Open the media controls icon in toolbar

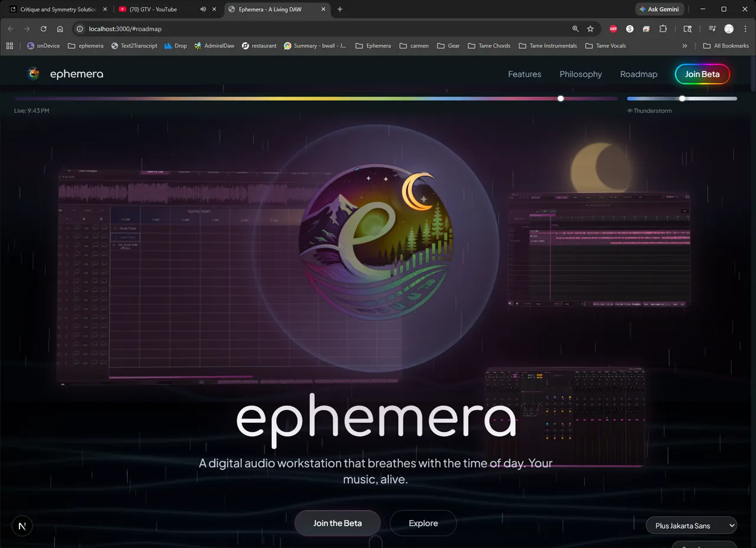click(x=712, y=29)
